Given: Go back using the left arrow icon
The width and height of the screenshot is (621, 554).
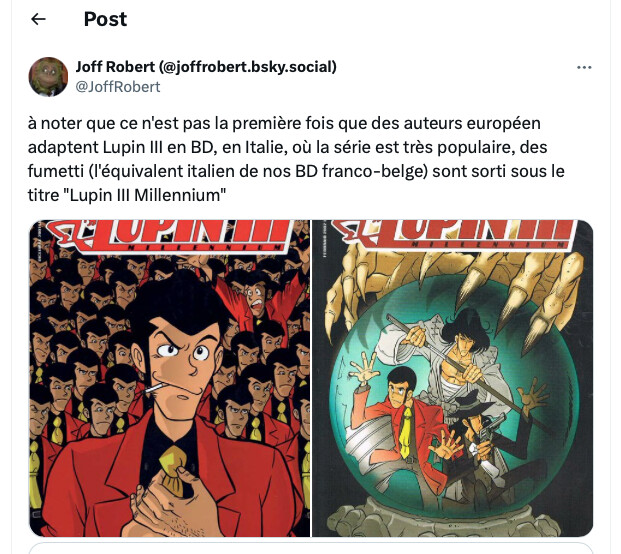Looking at the screenshot, I should (x=38, y=19).
